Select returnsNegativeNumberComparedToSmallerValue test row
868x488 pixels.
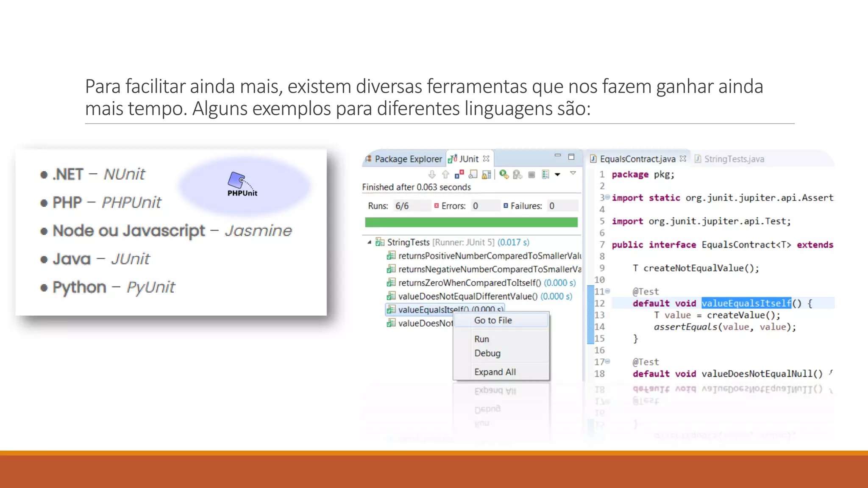[x=484, y=269]
